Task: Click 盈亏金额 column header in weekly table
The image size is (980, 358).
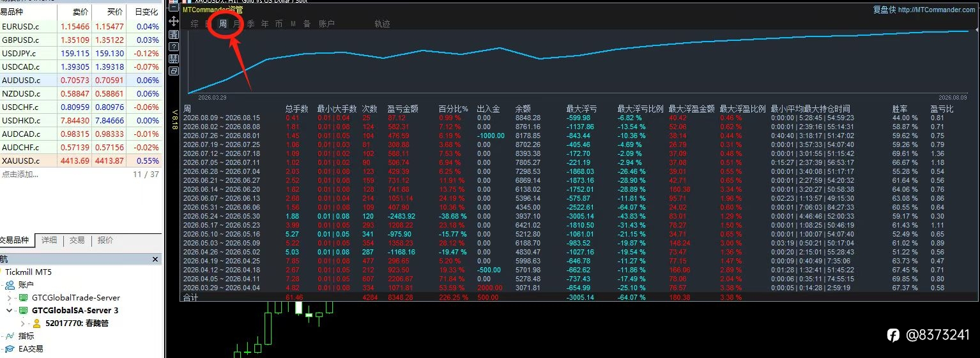Action: point(402,109)
